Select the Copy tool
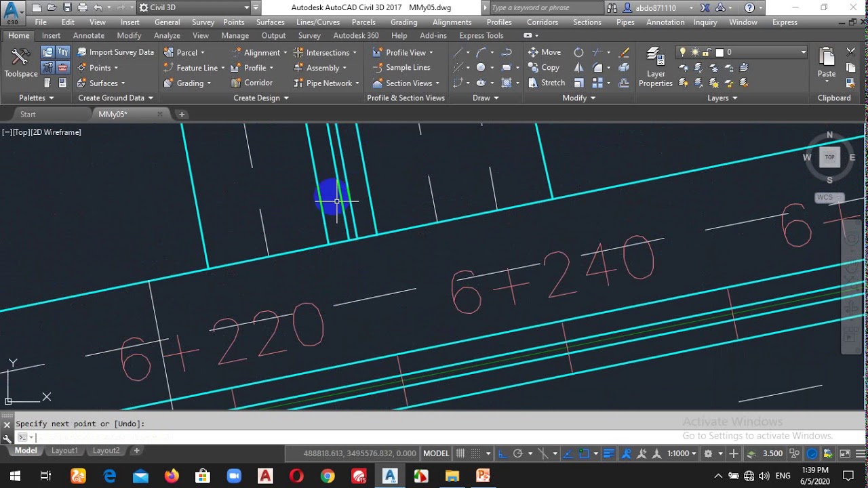 coord(544,68)
